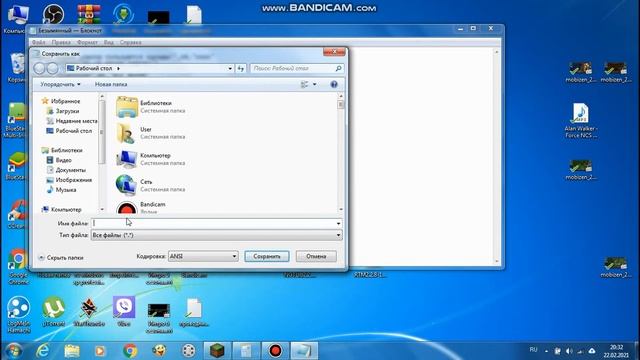The height and width of the screenshot is (360, 640).
Task: Open the Вид menu in Notepad
Action: [x=109, y=42]
